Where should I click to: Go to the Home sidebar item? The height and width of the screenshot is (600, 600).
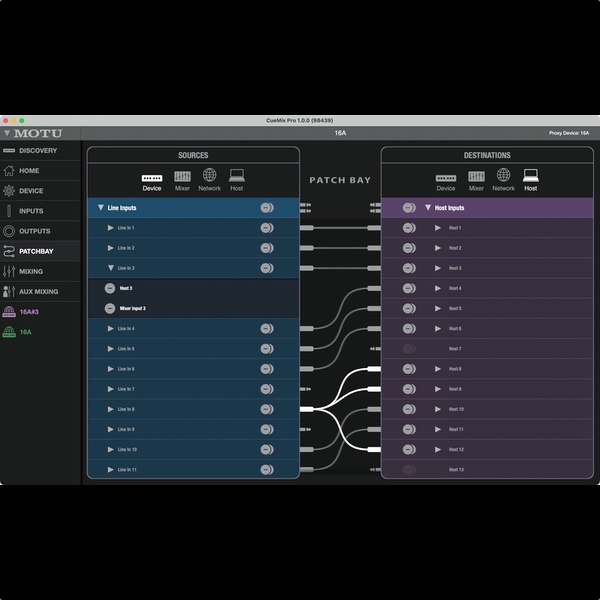click(x=40, y=171)
